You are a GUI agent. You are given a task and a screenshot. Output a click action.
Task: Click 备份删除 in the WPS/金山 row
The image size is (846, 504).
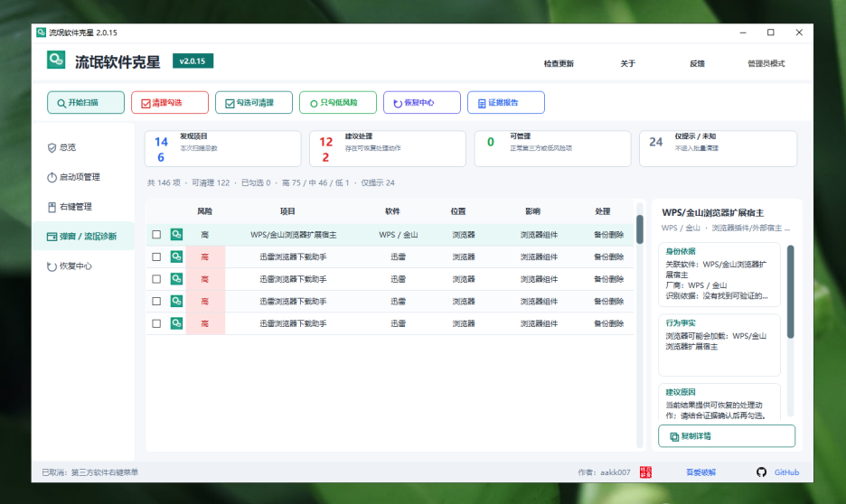coord(608,235)
